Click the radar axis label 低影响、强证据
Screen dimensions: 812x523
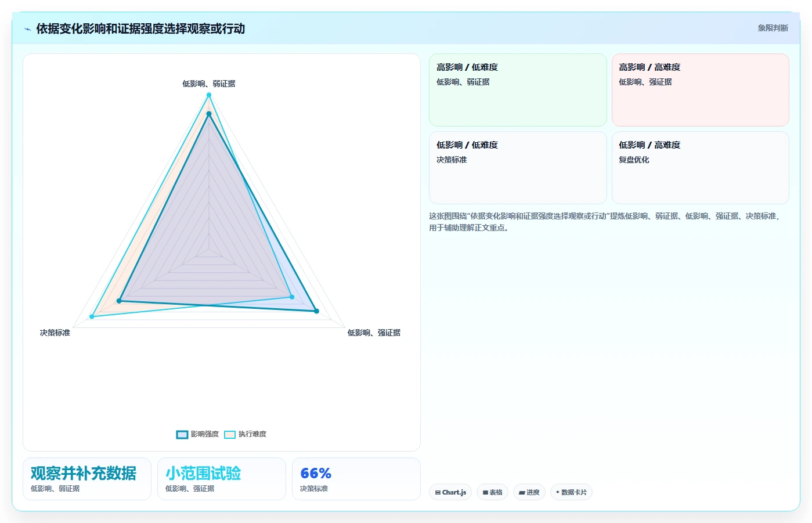pos(374,333)
